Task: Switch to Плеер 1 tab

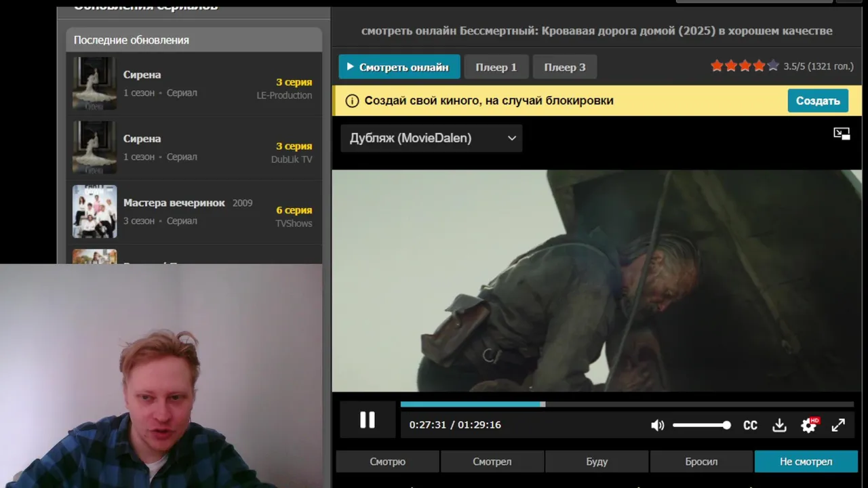Action: 496,67
